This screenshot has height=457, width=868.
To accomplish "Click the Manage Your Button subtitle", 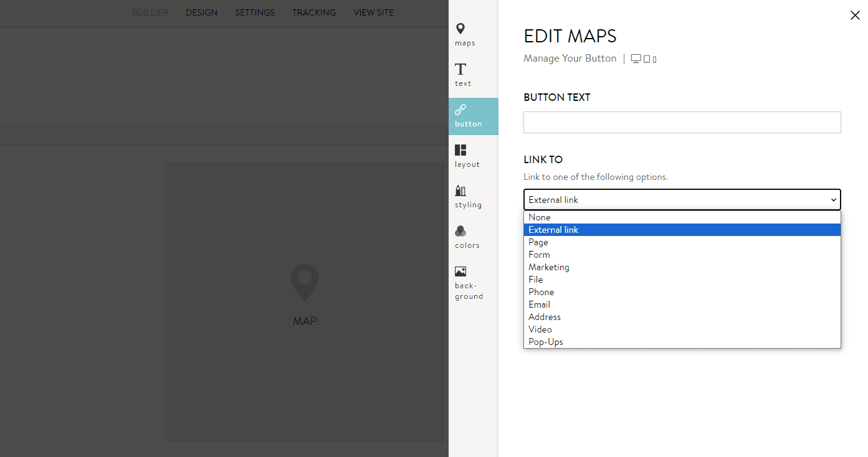I will pos(570,59).
